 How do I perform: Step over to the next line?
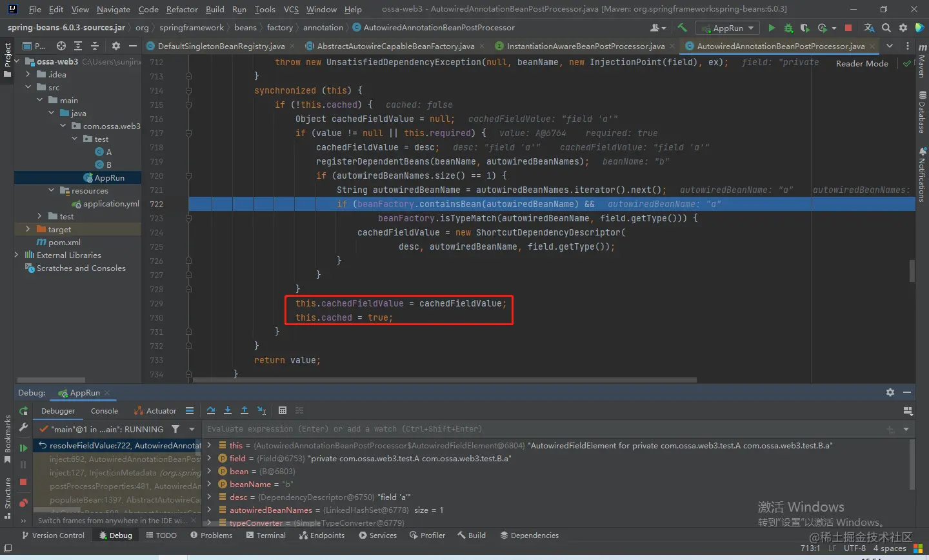(211, 410)
